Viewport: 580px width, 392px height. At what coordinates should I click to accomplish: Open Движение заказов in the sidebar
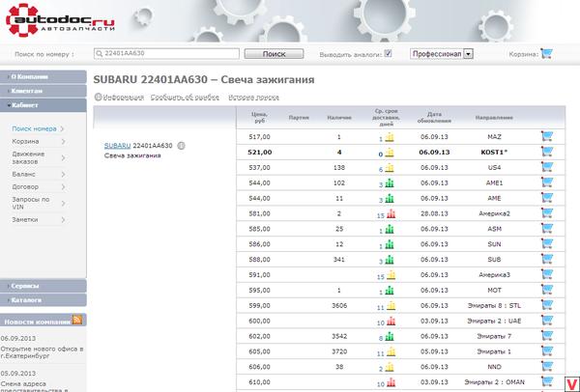(x=28, y=157)
